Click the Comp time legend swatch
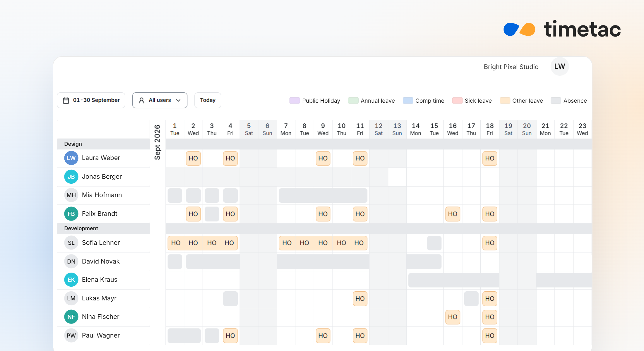This screenshot has width=644, height=351. click(x=408, y=101)
